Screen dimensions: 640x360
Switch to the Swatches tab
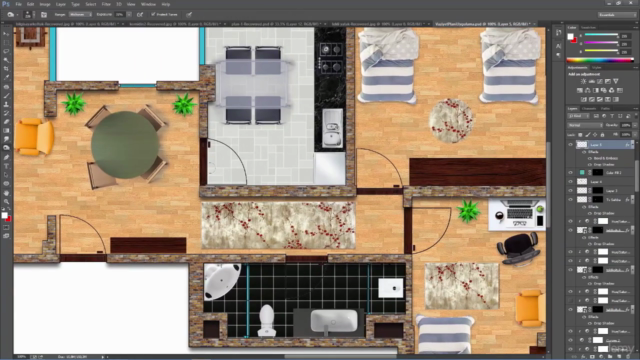coord(588,28)
